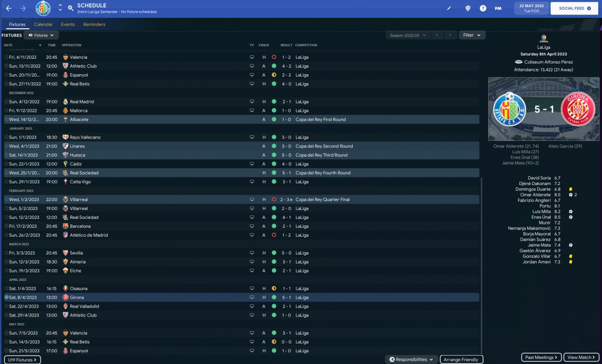This screenshot has width=602, height=364.
Task: Click the fixtures list vertical scrollbar
Action: 481,266
